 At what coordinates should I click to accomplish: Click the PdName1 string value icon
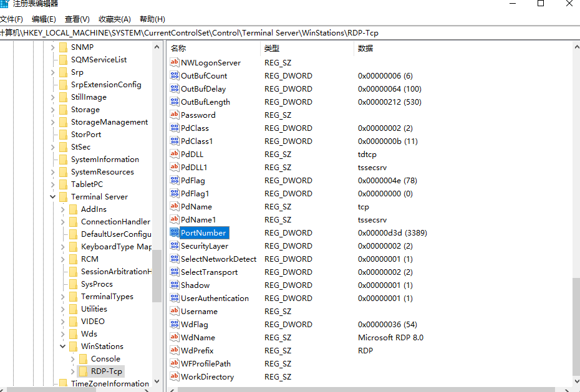[x=175, y=219]
